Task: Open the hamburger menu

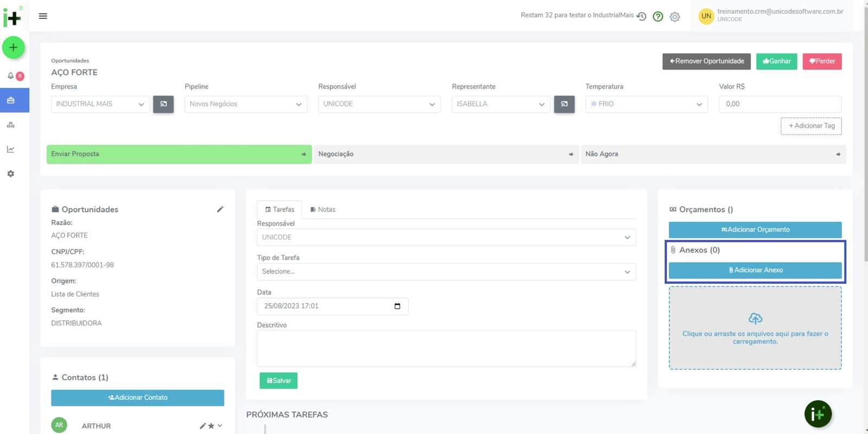Action: [x=43, y=16]
